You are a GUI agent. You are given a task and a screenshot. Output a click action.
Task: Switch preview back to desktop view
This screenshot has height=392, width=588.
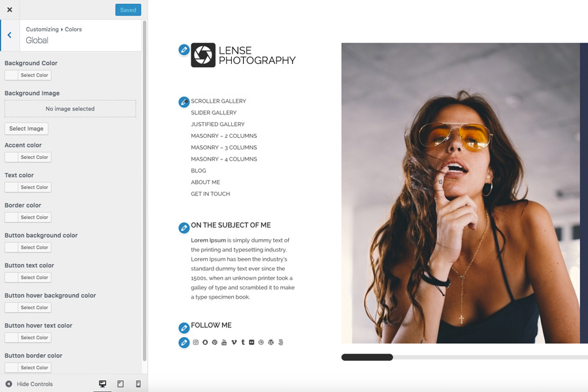coord(103,384)
